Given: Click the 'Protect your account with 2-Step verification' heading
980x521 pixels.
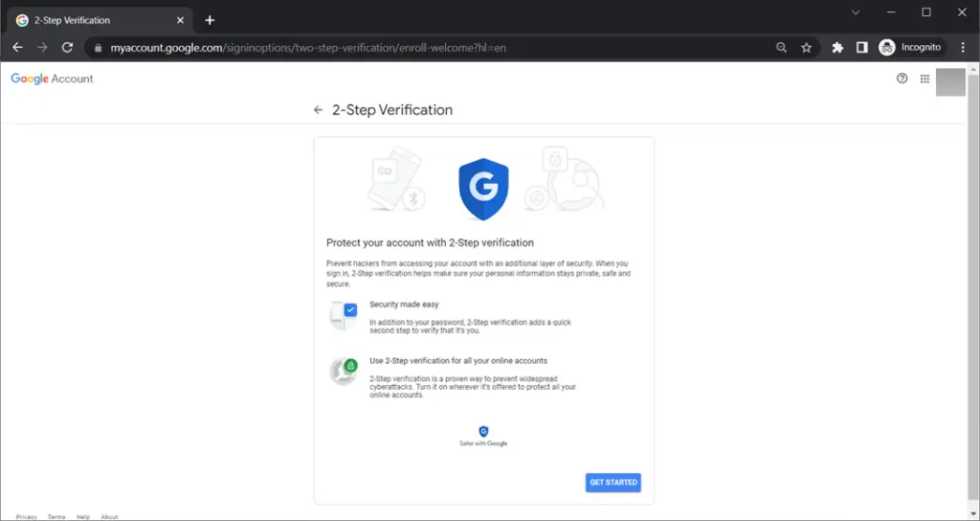Looking at the screenshot, I should coord(430,242).
